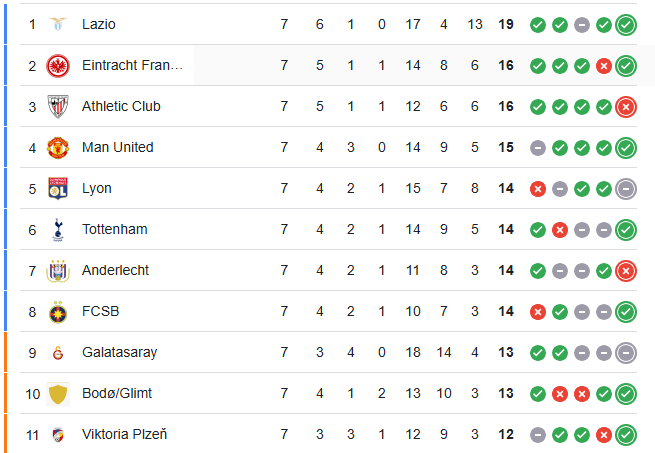Click Lyon's first red loss form icon
Image resolution: width=655 pixels, height=453 pixels.
pos(538,189)
